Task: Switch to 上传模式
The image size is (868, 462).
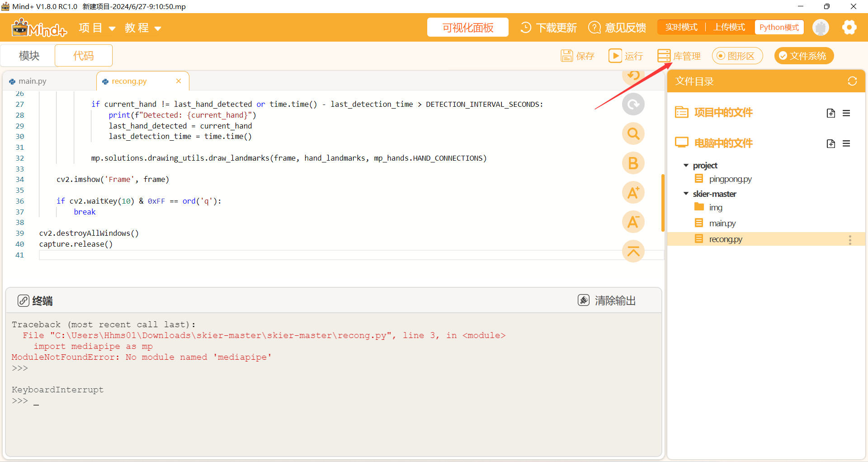Action: pyautogui.click(x=729, y=27)
